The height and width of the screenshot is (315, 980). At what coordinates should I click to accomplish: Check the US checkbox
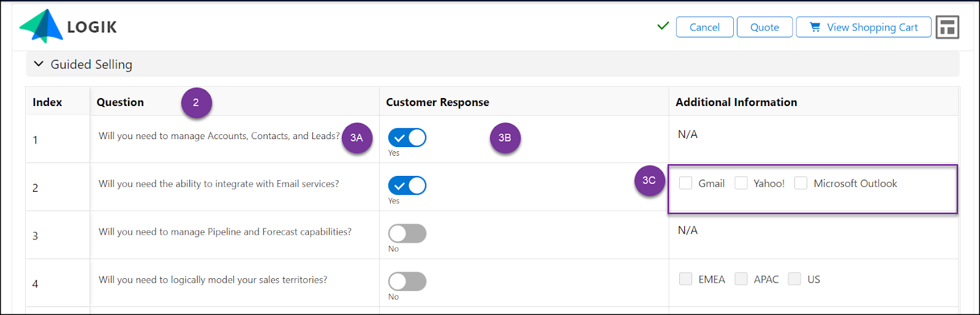click(x=794, y=279)
